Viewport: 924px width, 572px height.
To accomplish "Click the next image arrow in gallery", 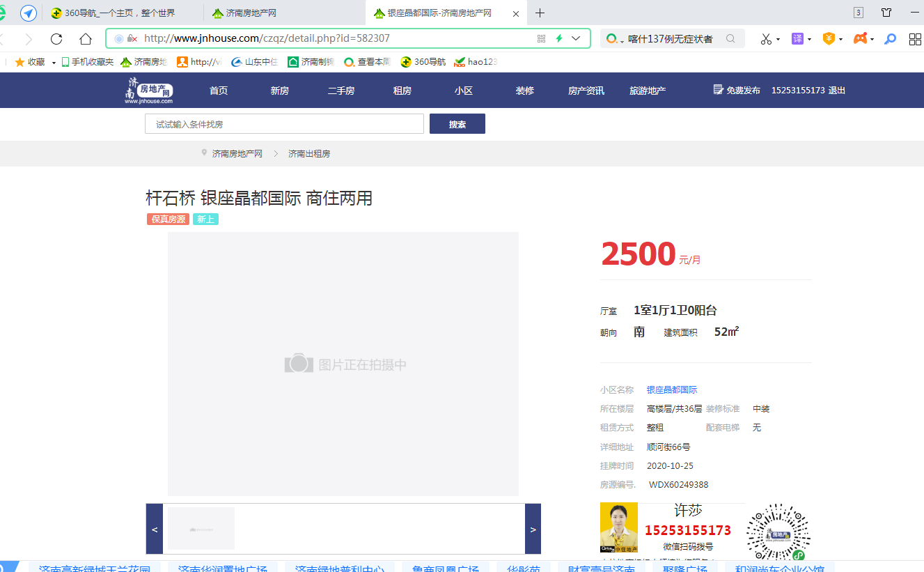I will point(533,530).
